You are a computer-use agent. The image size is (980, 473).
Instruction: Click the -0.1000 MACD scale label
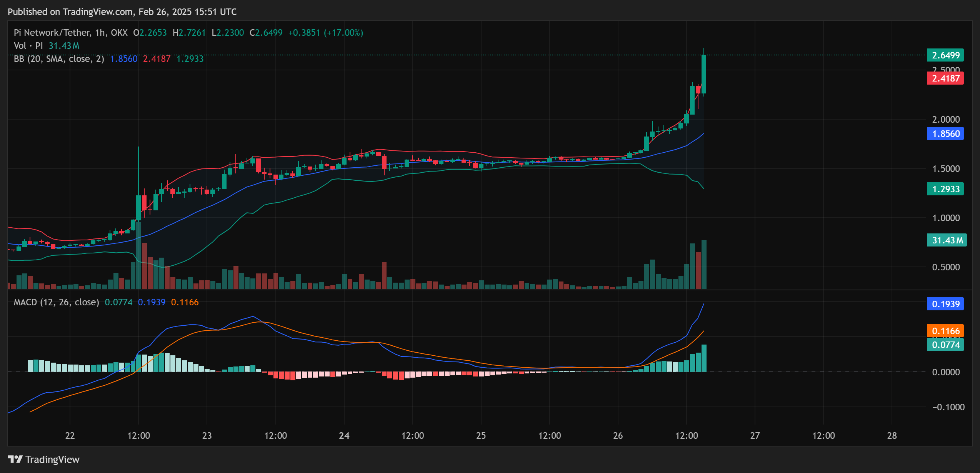pyautogui.click(x=948, y=407)
